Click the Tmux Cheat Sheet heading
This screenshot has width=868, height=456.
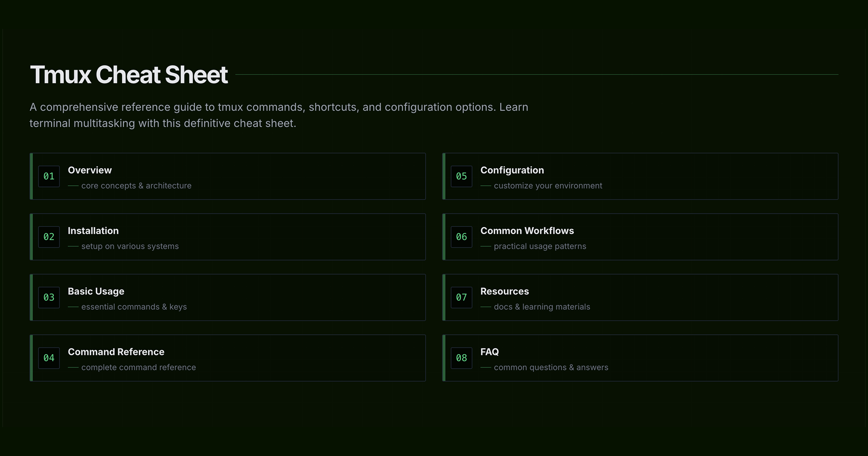(x=129, y=75)
